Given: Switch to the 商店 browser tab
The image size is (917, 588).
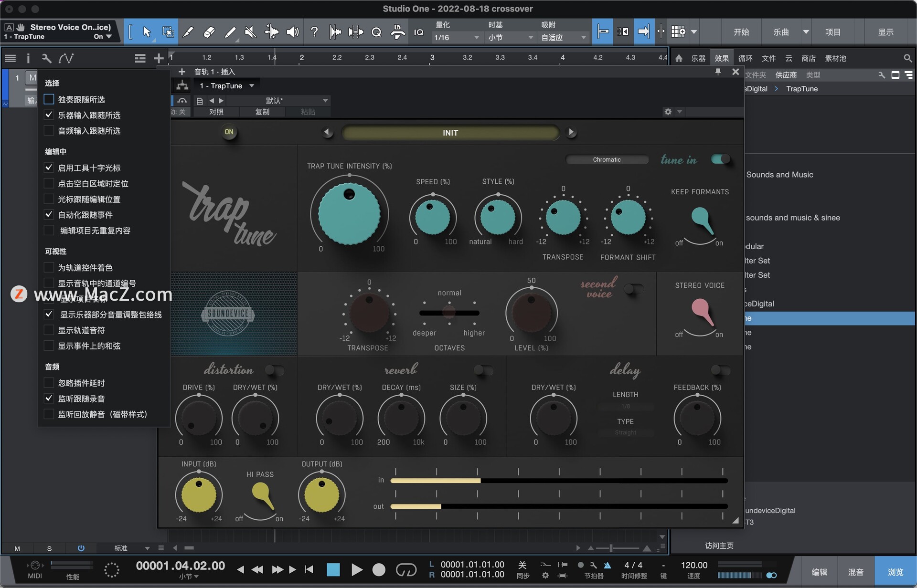Looking at the screenshot, I should (x=809, y=58).
